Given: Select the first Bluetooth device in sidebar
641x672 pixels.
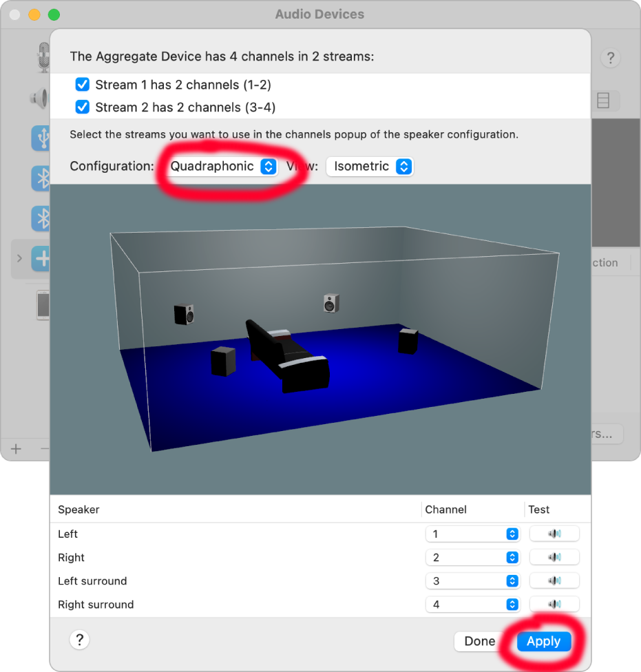Looking at the screenshot, I should (x=41, y=178).
